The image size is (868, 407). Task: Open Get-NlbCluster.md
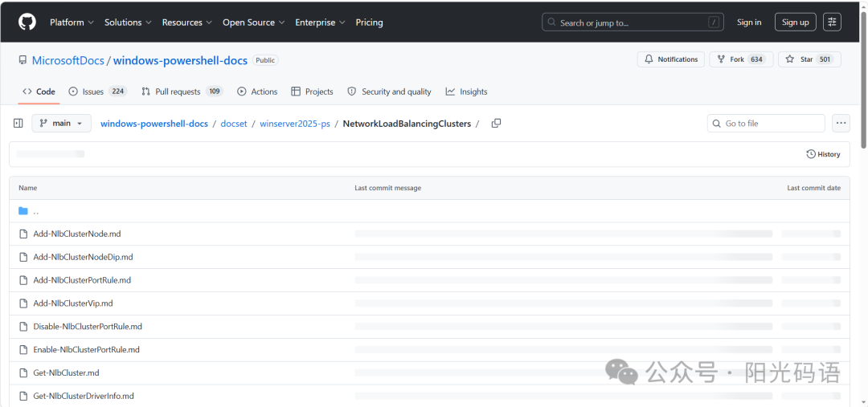[67, 373]
